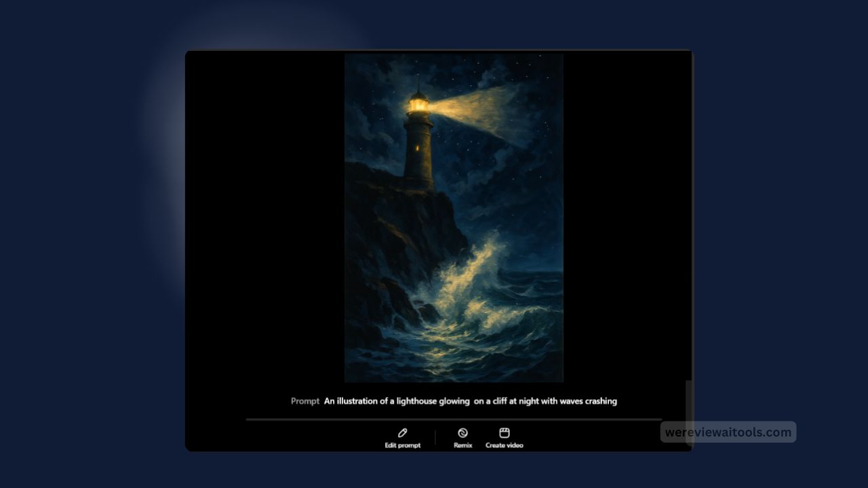Start a remix using the Remix icon
The image size is (868, 488).
pos(463,432)
